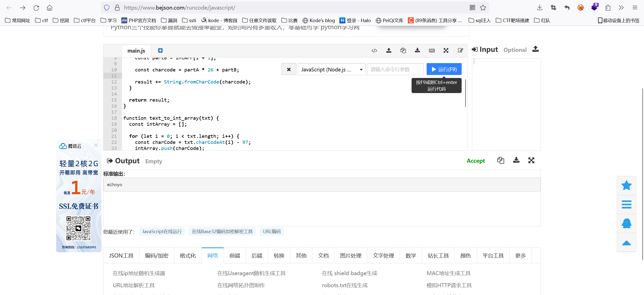The width and height of the screenshot is (644, 295).
Task: Open the keyboard shortcuts icon
Action: pos(432,51)
